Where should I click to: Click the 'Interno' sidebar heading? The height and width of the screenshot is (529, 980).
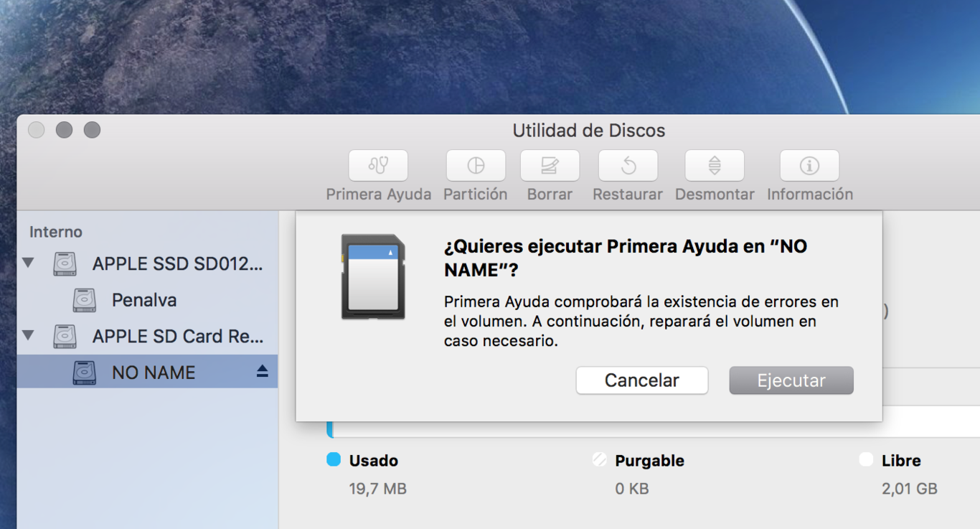tap(56, 232)
